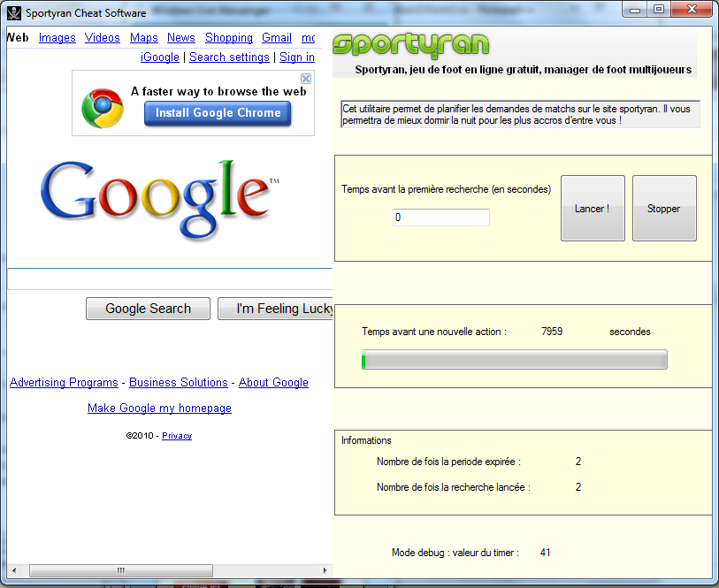
Task: Click the 'Temps avant une nouvelle action' label
Action: click(x=434, y=332)
